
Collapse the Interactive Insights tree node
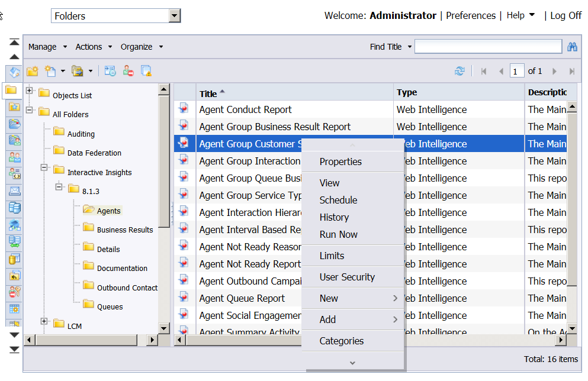tap(44, 167)
